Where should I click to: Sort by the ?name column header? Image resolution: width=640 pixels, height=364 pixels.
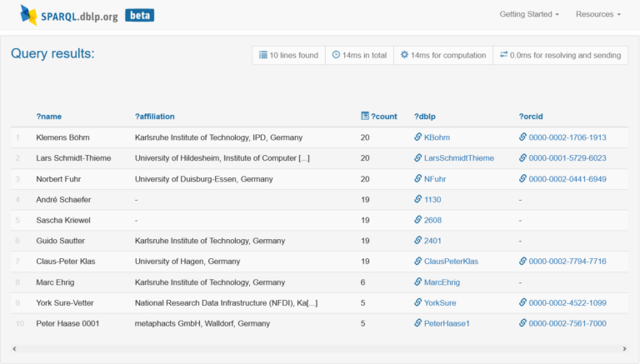49,117
